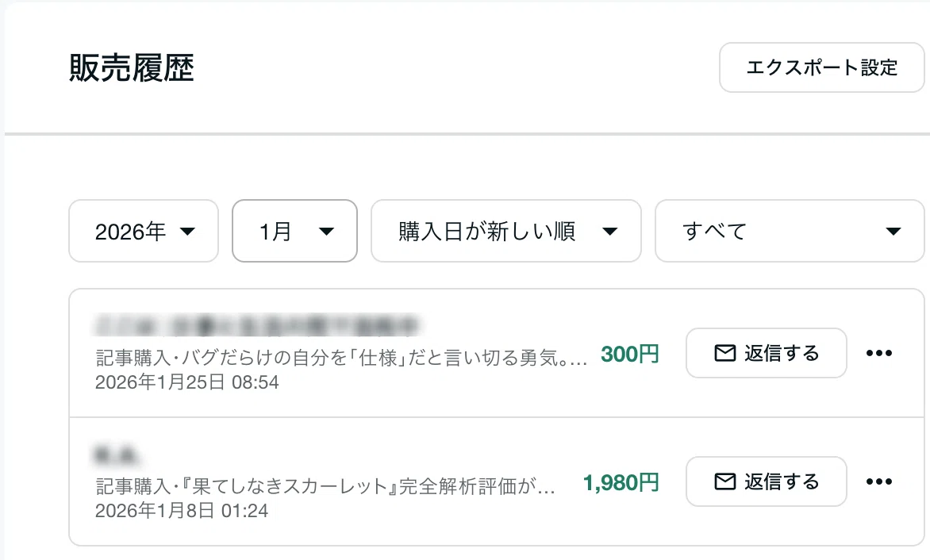This screenshot has height=560, width=930.
Task: Click the 返信する text for the January 8 purchase
Action: [782, 481]
